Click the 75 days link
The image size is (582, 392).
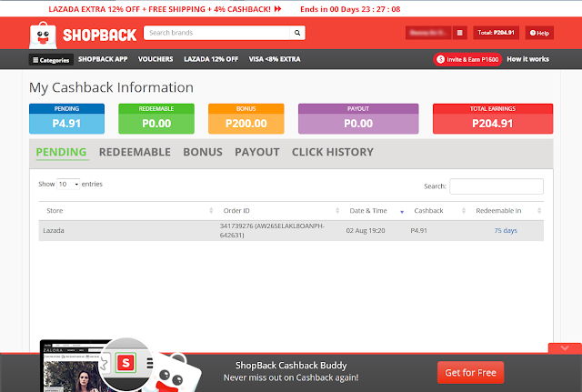coord(506,230)
